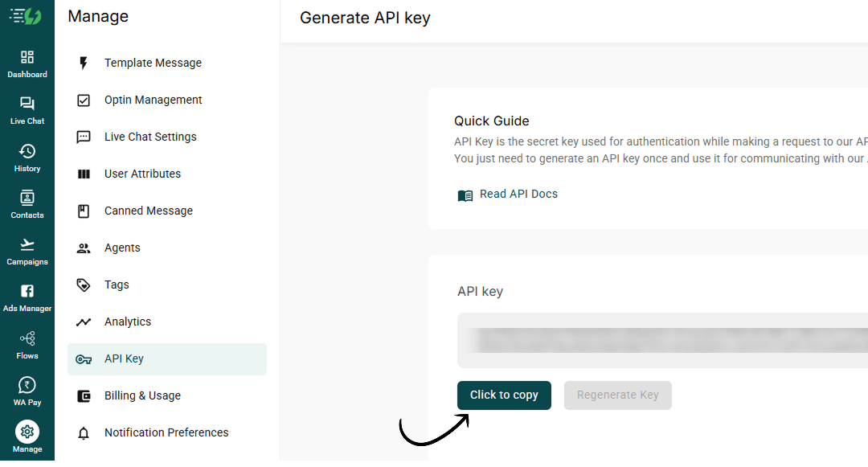Open WA Pay rupee icon
Viewport: 868px width, 467px height.
click(27, 385)
